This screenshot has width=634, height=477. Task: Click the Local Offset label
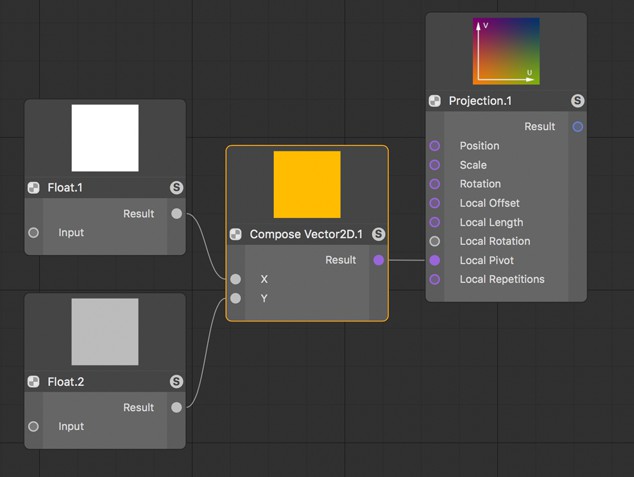point(490,203)
